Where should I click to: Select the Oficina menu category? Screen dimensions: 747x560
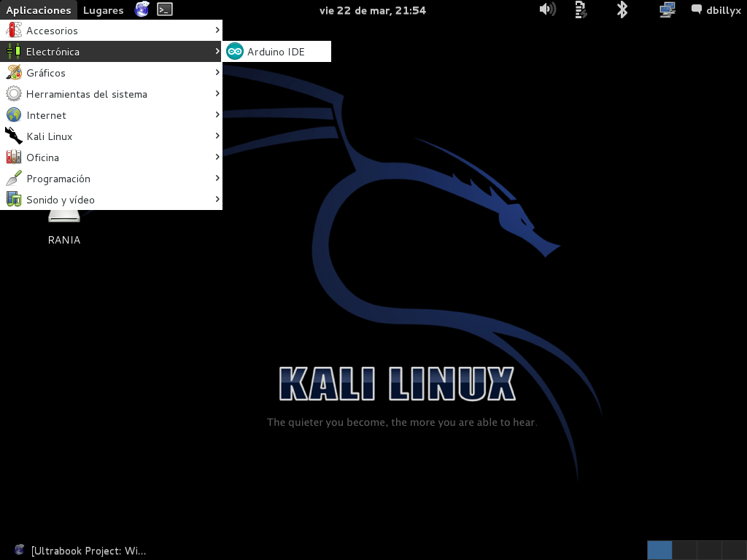(44, 157)
